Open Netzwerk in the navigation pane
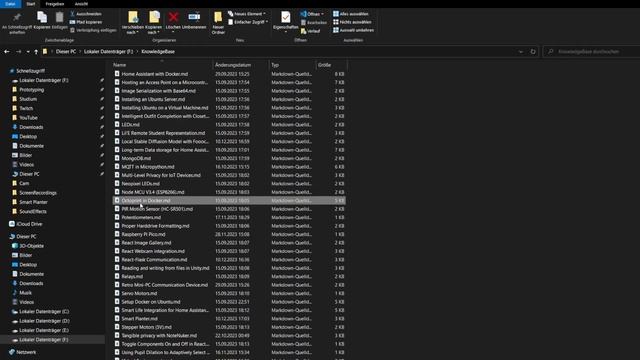 (22, 352)
